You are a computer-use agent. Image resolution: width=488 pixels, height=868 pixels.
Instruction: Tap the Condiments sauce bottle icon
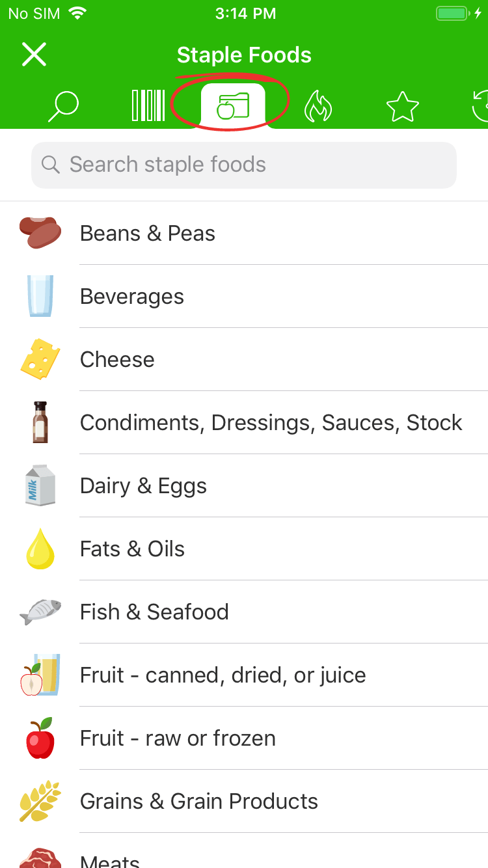(x=40, y=423)
